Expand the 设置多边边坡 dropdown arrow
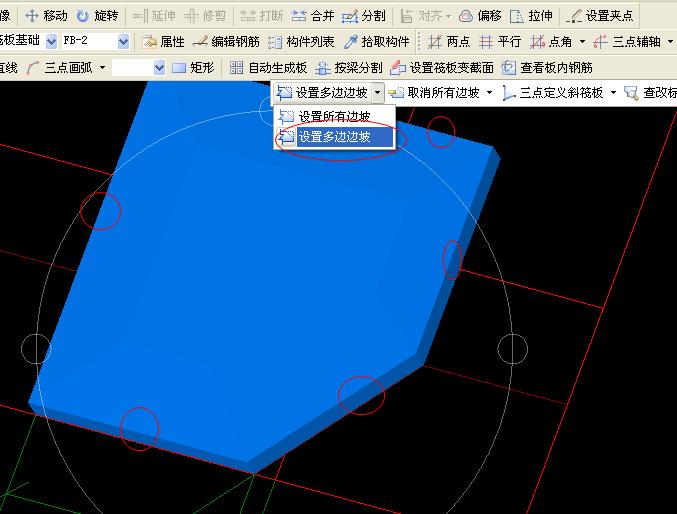677x514 pixels. pyautogui.click(x=377, y=92)
